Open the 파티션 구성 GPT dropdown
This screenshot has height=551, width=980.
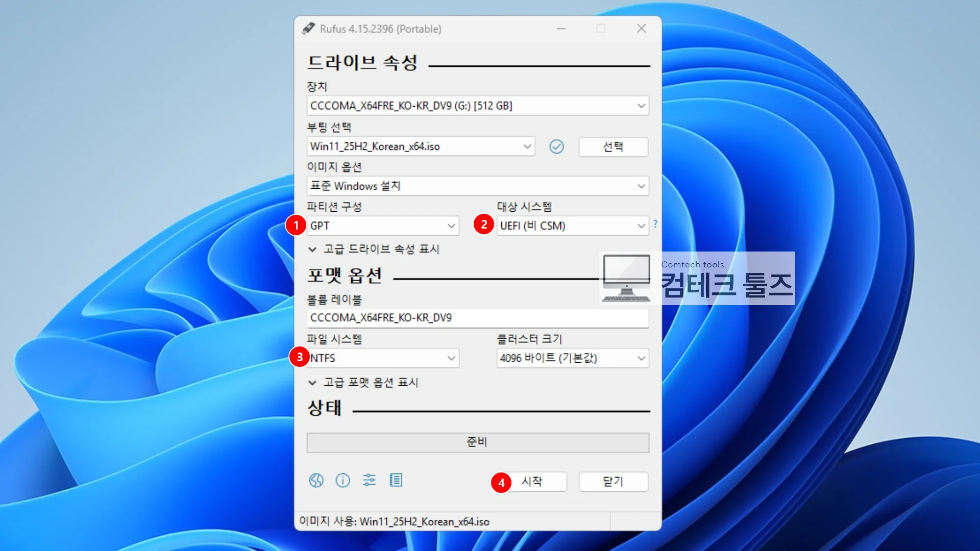point(383,226)
